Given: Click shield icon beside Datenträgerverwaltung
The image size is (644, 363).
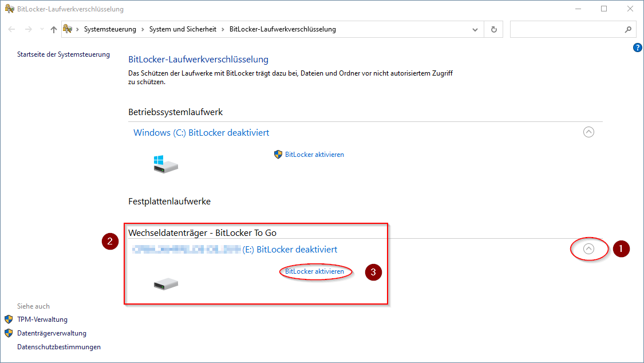Looking at the screenshot, I should click(9, 333).
